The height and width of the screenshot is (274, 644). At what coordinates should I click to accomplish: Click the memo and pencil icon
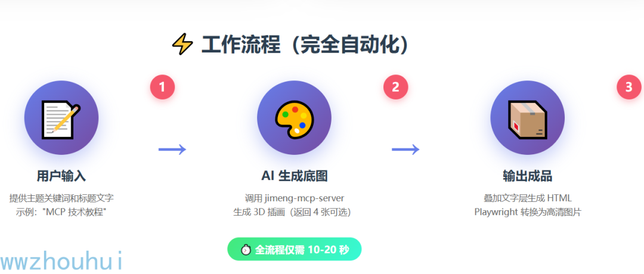(x=61, y=118)
